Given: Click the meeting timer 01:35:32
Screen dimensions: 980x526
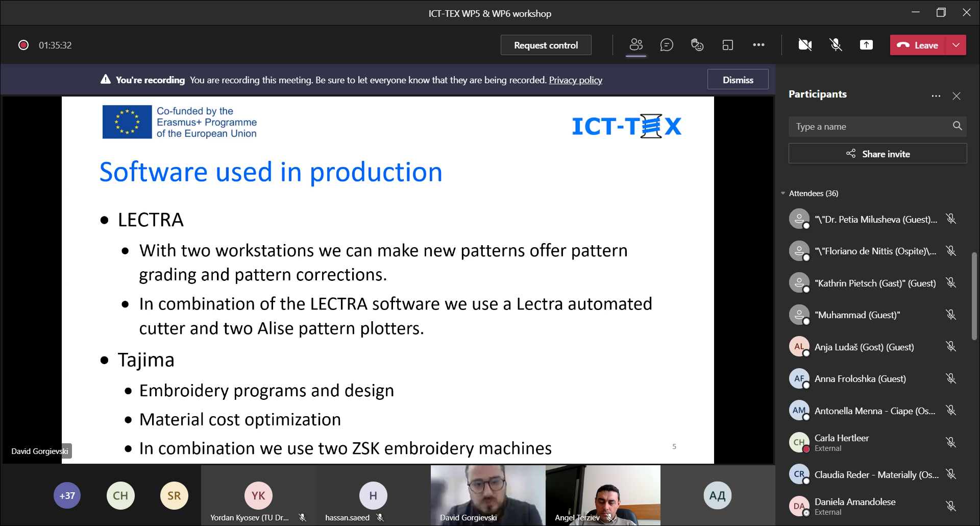Looking at the screenshot, I should 55,45.
